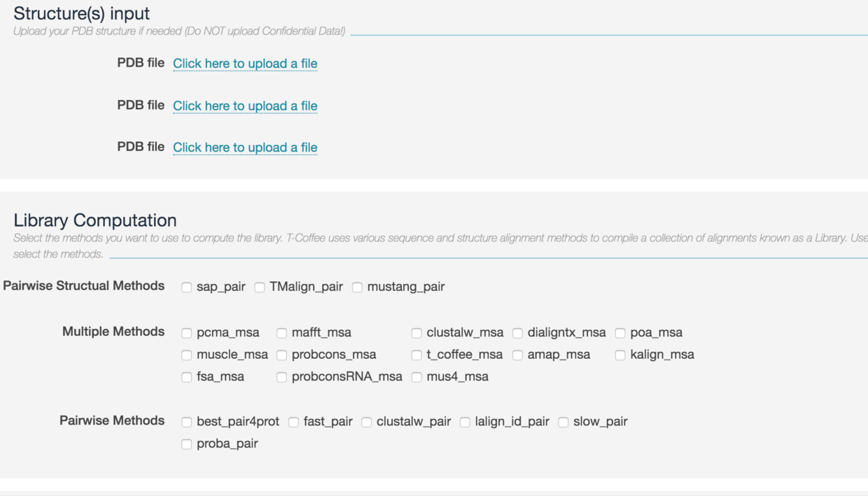Check the proba_pair method
Image resolution: width=868 pixels, height=496 pixels.
tap(187, 444)
